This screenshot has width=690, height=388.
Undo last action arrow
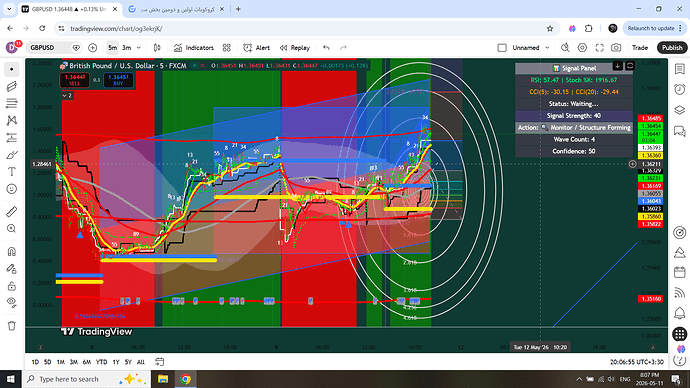(x=326, y=48)
